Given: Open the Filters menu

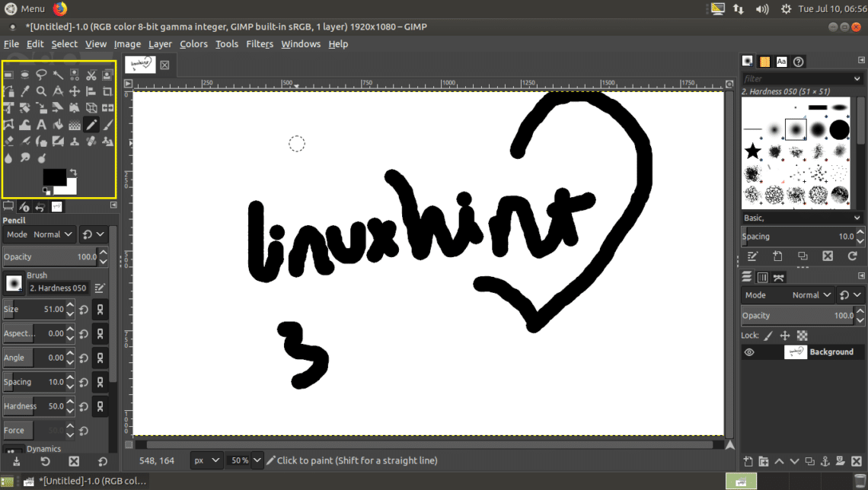Looking at the screenshot, I should coord(260,44).
